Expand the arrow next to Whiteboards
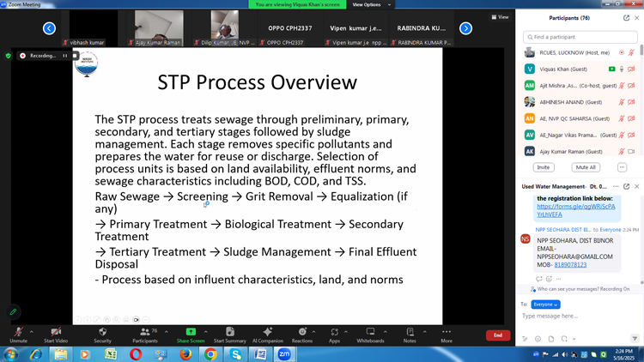The image size is (644, 362). click(386, 332)
